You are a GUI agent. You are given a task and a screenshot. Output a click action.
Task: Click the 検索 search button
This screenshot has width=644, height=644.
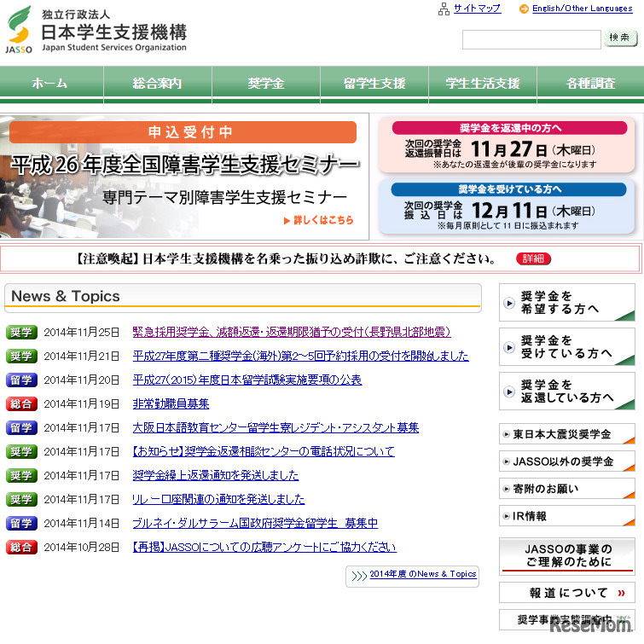pos(620,38)
